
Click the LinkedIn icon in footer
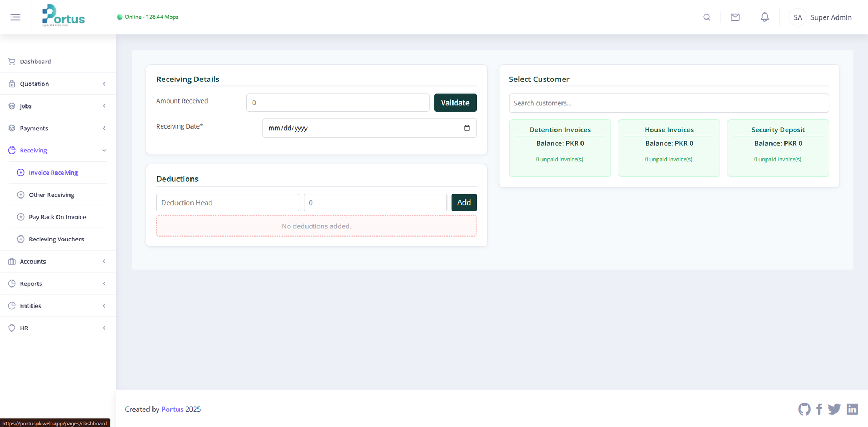tap(852, 409)
